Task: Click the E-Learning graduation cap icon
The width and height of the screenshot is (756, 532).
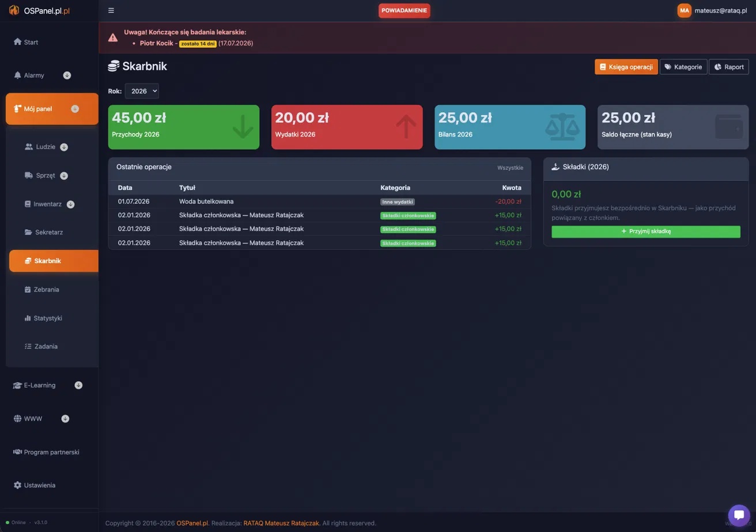Action: (x=17, y=385)
